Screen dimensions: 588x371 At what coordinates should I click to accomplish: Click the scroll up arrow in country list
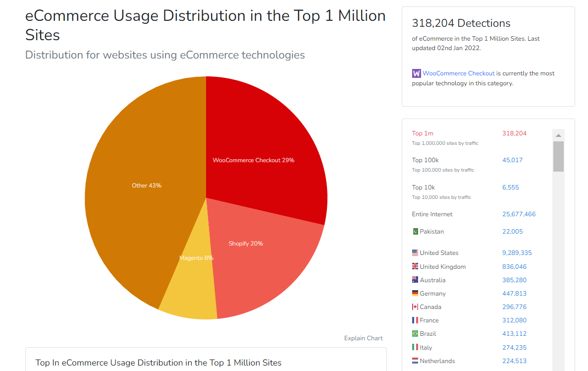click(x=558, y=135)
